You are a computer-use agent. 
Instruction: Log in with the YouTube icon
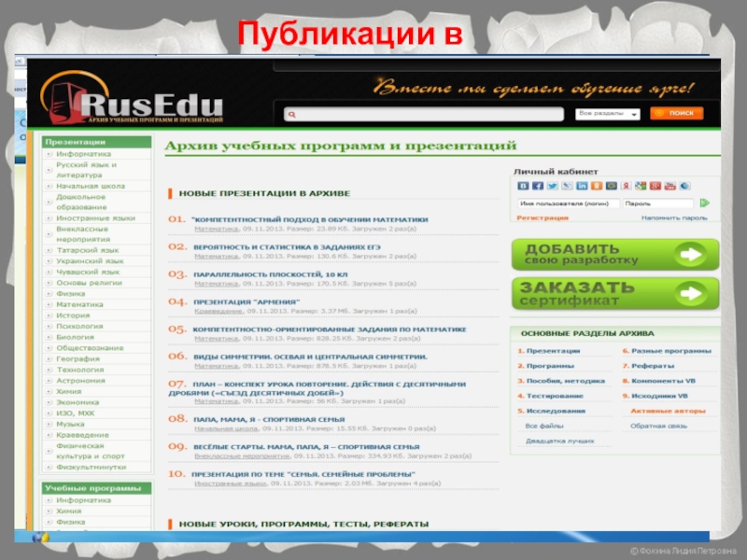tap(670, 186)
